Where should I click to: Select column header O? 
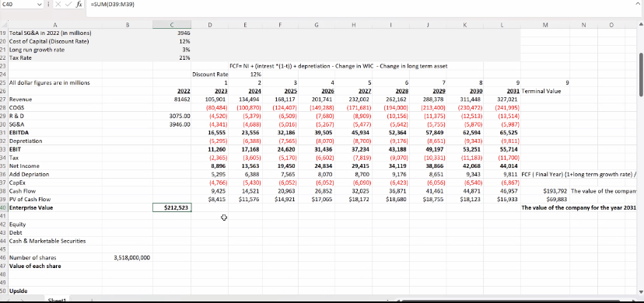click(611, 25)
